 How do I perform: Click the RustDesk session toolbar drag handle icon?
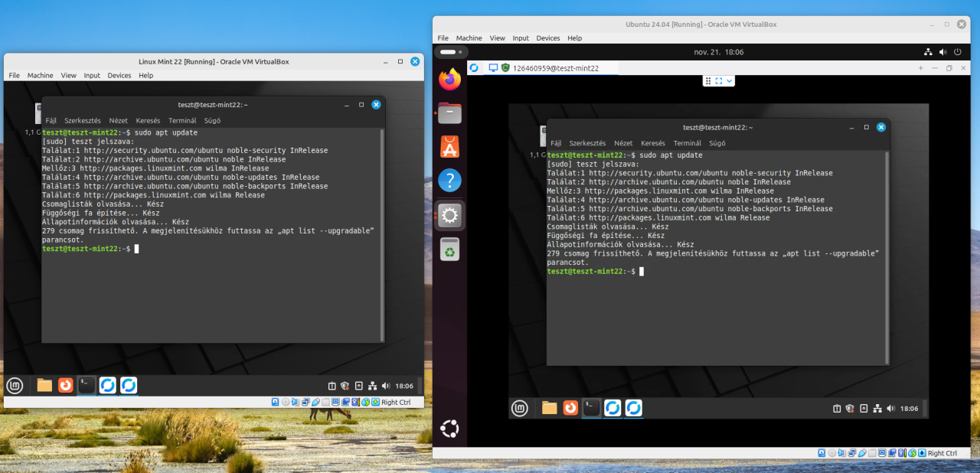point(707,80)
